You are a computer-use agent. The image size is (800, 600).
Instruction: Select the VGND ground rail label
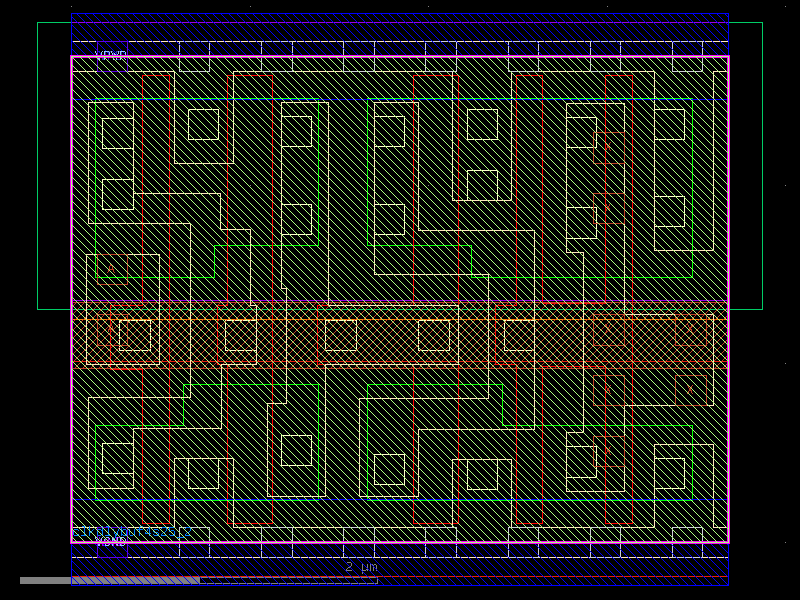[x=112, y=541]
